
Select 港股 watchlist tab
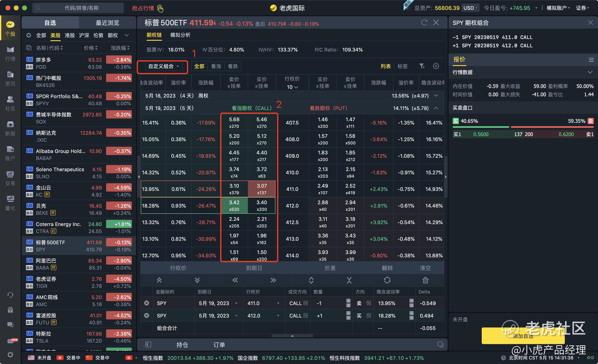pos(70,35)
